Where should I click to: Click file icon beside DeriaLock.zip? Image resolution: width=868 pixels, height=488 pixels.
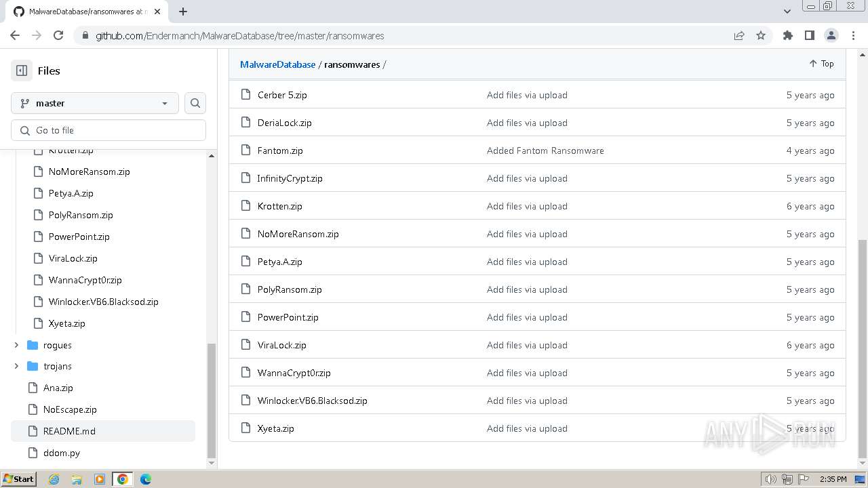click(x=246, y=123)
